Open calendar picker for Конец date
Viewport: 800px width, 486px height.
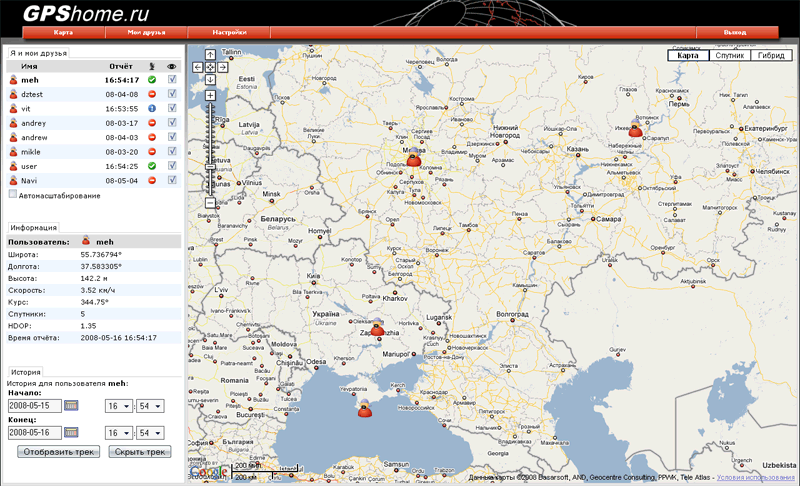pos(71,433)
